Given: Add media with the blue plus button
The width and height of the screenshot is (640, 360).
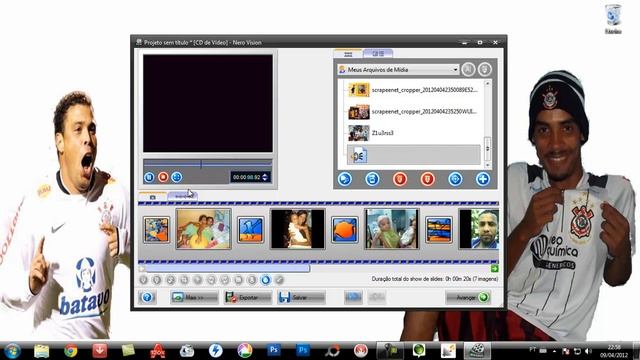Looking at the screenshot, I should tap(483, 179).
